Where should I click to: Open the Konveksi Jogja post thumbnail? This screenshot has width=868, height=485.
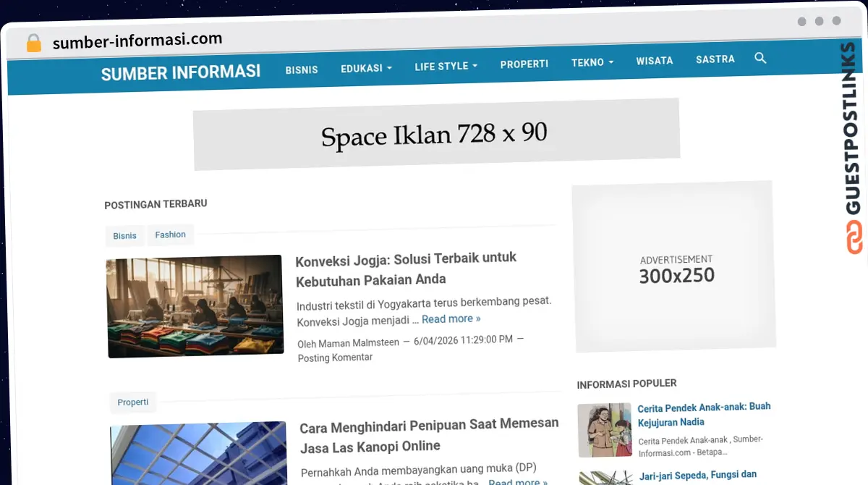tap(195, 306)
